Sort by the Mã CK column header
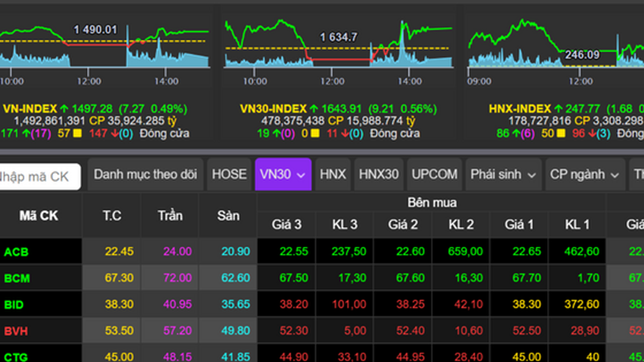 39,216
